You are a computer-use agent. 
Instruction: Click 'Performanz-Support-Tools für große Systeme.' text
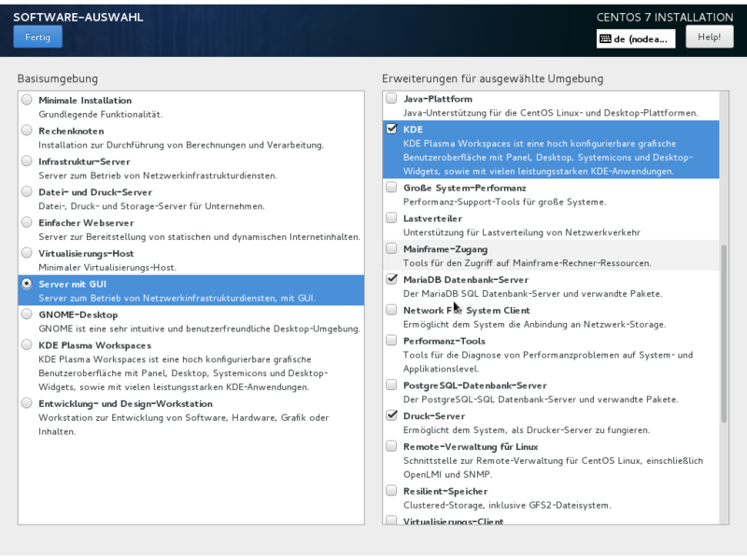coord(504,202)
